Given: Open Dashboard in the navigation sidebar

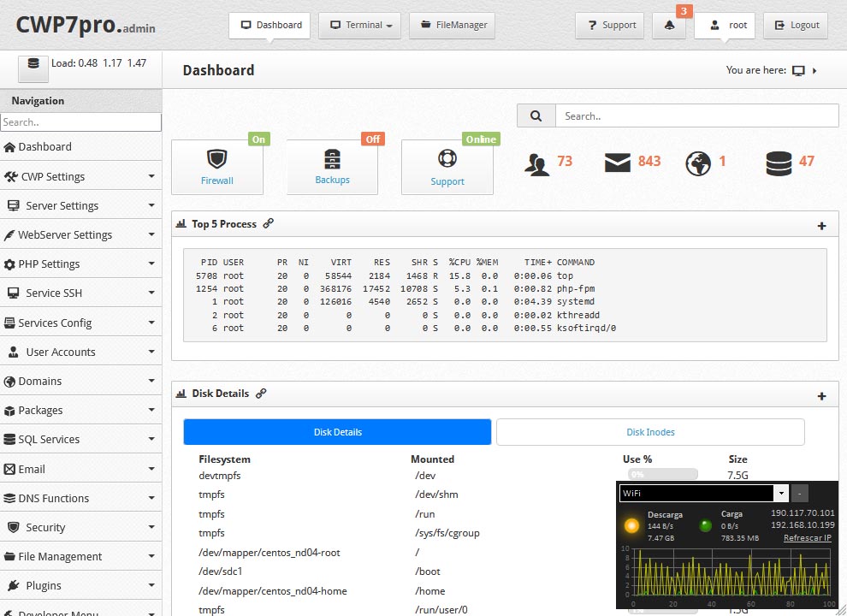Looking at the screenshot, I should (x=81, y=147).
